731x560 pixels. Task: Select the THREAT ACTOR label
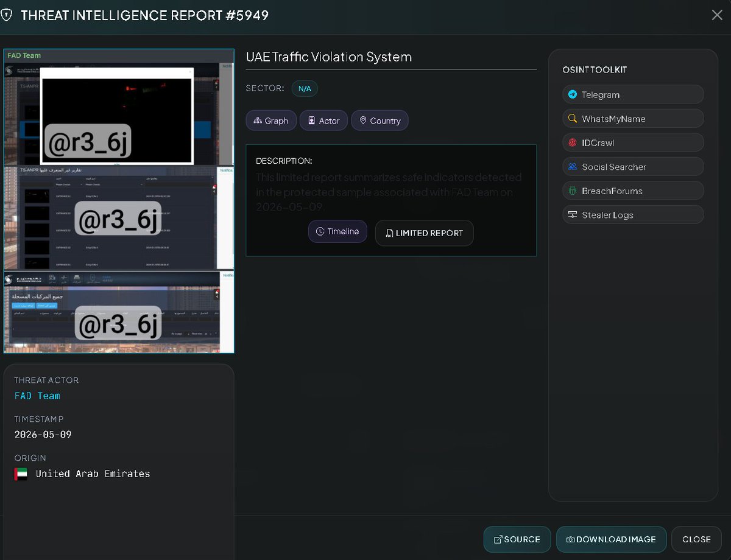point(46,380)
